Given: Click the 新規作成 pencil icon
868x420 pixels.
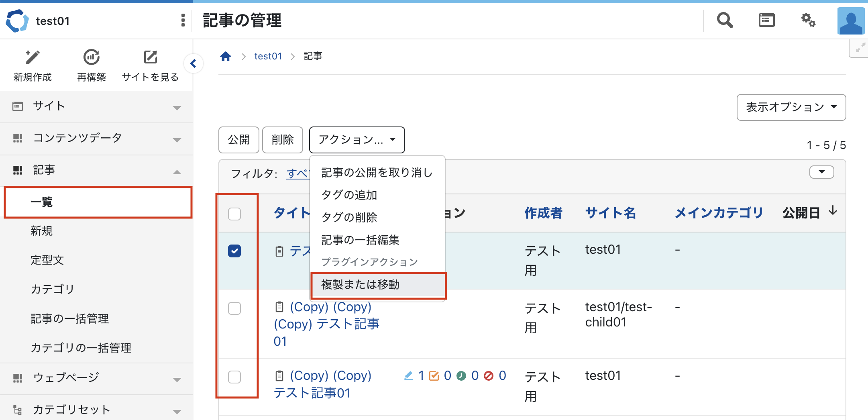Looking at the screenshot, I should pos(33,57).
